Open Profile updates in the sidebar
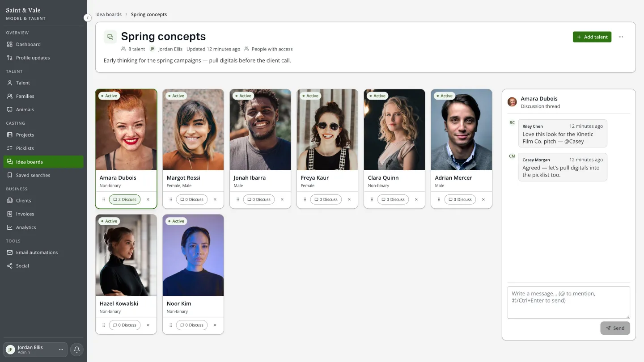 pyautogui.click(x=43, y=58)
